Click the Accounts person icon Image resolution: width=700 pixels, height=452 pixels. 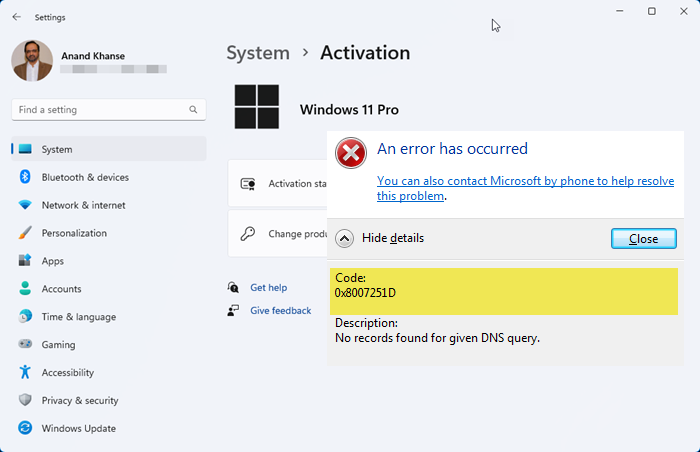(x=25, y=289)
